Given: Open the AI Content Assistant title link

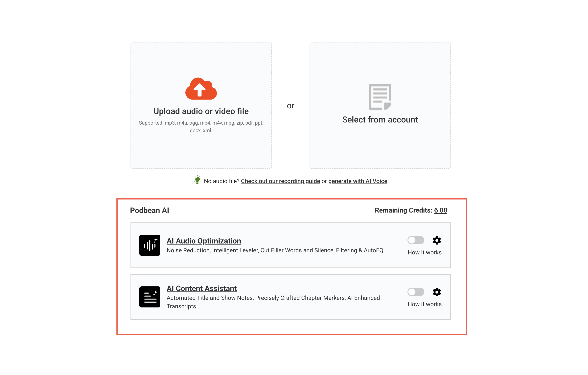Looking at the screenshot, I should tap(202, 289).
